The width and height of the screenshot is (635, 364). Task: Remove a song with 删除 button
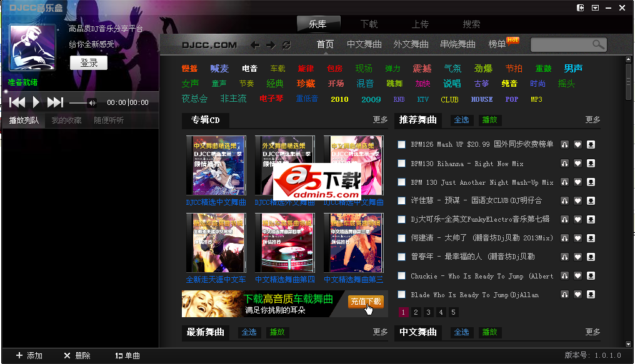tap(77, 355)
